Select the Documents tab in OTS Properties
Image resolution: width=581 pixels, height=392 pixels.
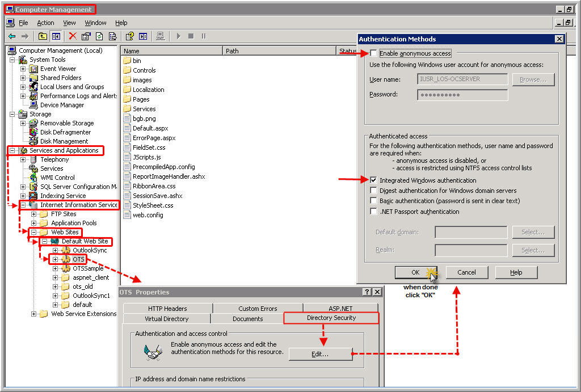(x=247, y=319)
